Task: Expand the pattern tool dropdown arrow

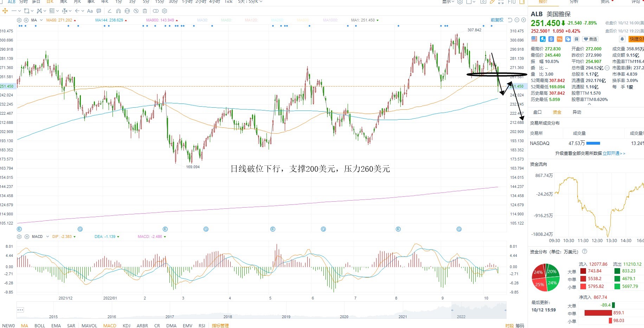Action: [x=45, y=11]
